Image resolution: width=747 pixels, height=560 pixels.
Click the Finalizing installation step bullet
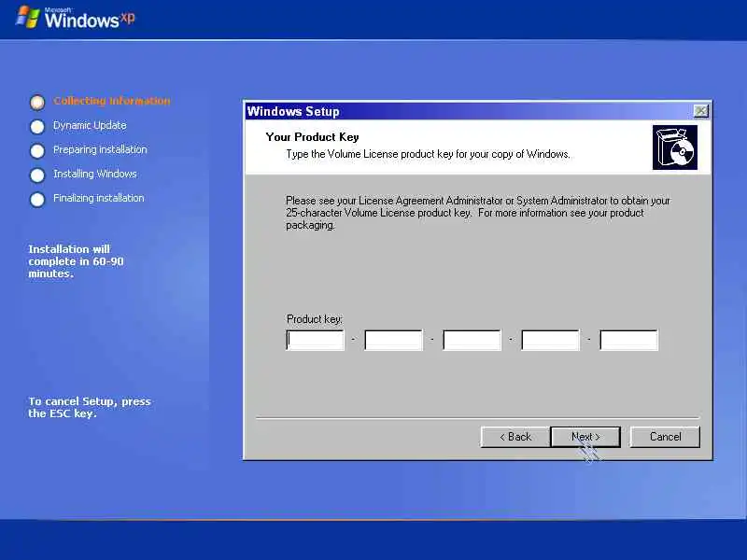(37, 200)
